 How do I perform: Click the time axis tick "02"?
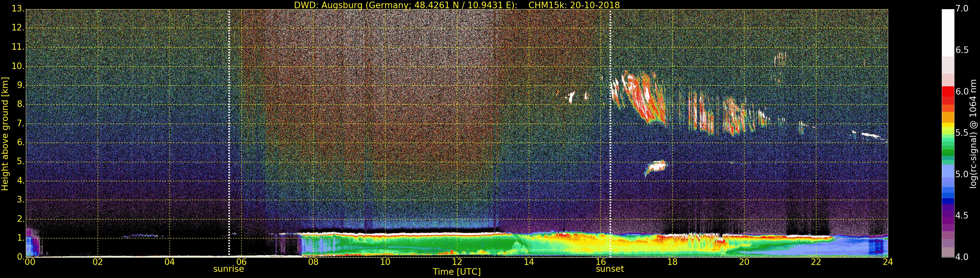click(x=98, y=262)
